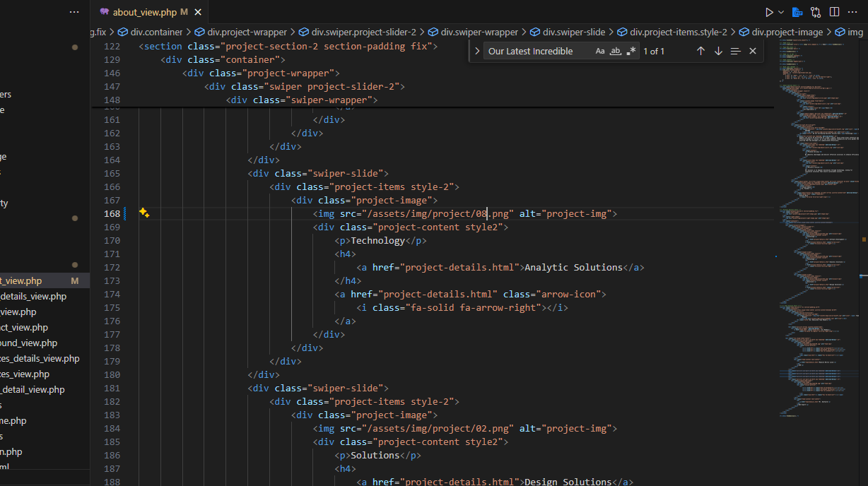The height and width of the screenshot is (486, 868).
Task: Open the div.project-image breadcrumb
Action: click(x=787, y=32)
